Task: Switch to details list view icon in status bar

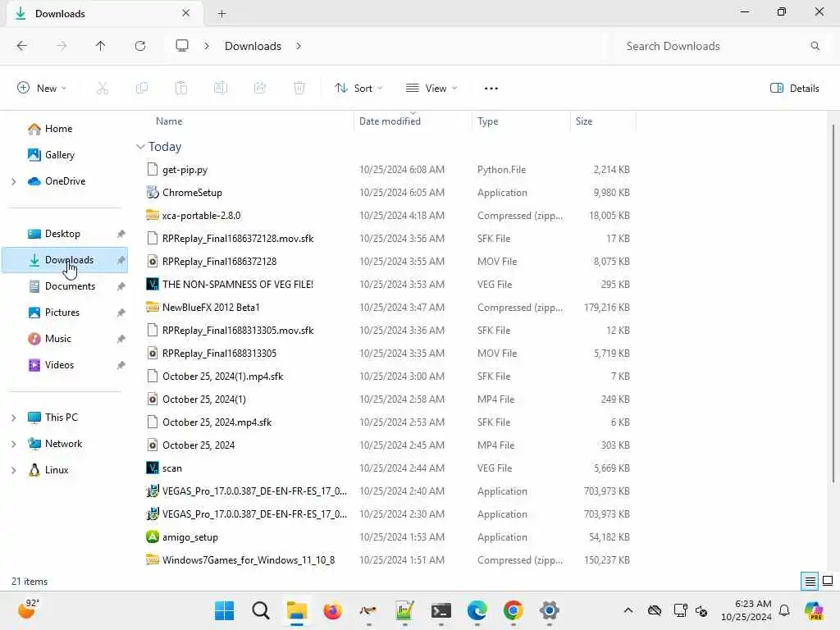Action: [x=810, y=582]
